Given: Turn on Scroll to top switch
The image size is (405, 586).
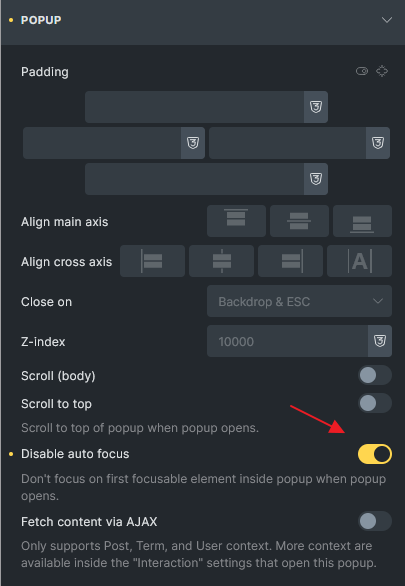Looking at the screenshot, I should click(375, 403).
